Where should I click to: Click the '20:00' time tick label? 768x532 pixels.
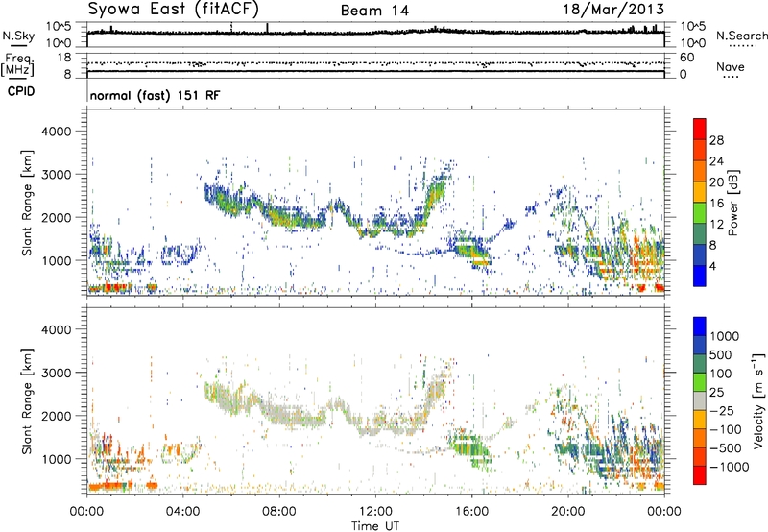(x=568, y=512)
